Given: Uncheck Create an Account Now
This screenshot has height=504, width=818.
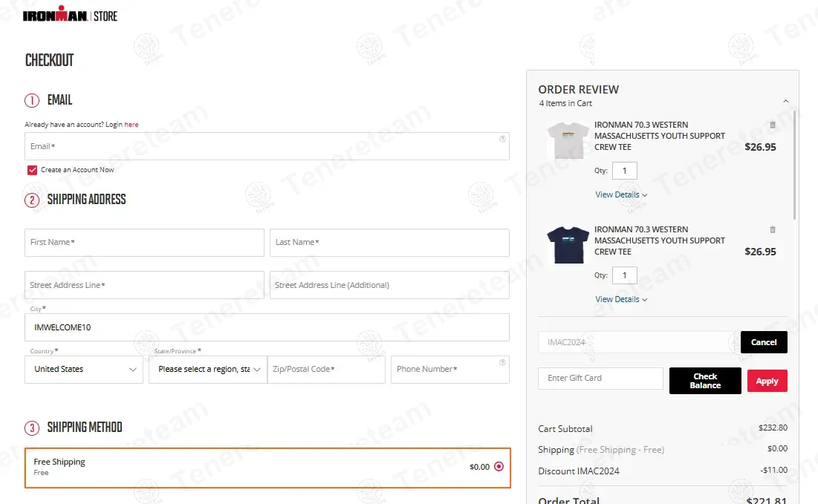Looking at the screenshot, I should point(32,170).
